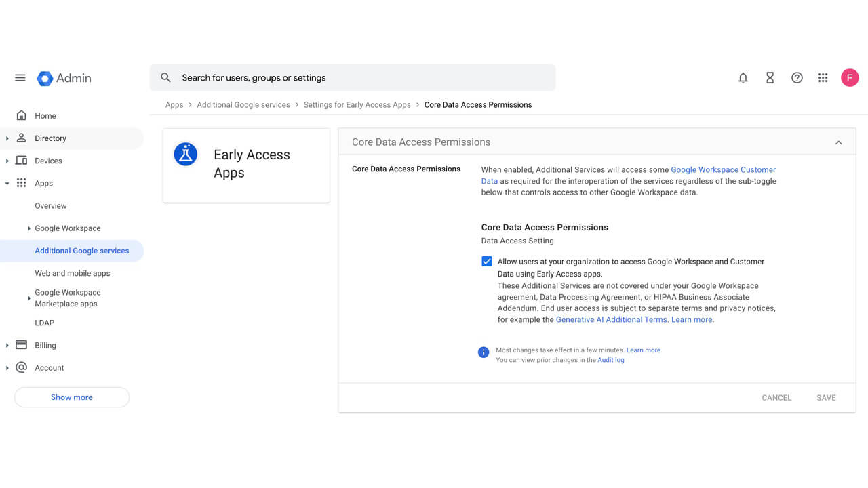Click the Billing card icon in the sidebar
Viewport: 868px width, 488px height.
click(22, 345)
